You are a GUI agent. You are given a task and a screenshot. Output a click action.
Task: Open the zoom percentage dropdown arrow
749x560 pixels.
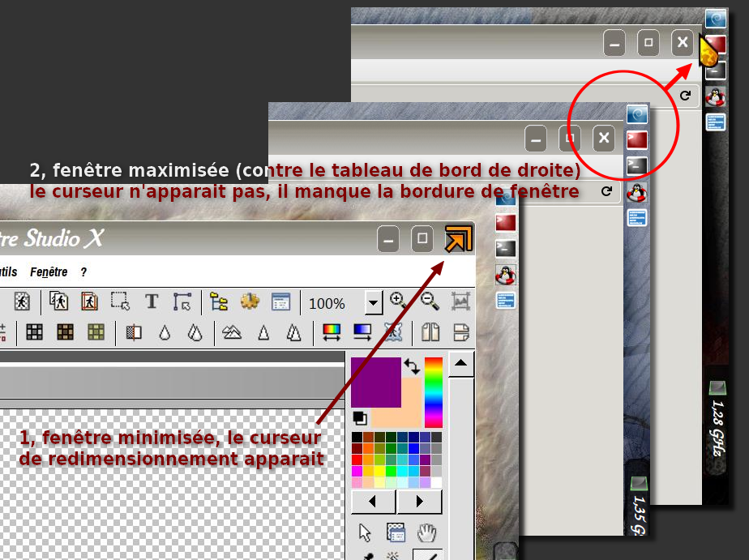click(x=374, y=302)
